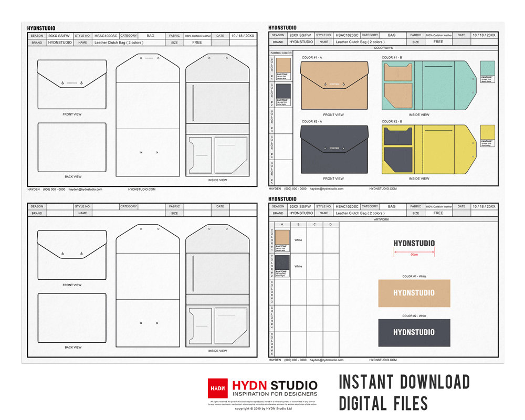Select the dark COLOR #2 - A front view

coord(334,150)
